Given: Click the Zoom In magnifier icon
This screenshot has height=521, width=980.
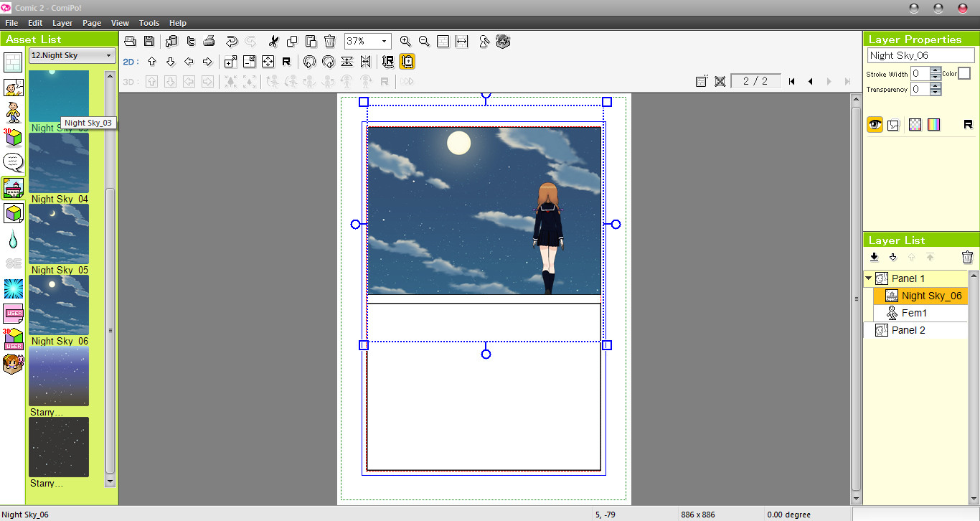Looking at the screenshot, I should click(x=405, y=41).
